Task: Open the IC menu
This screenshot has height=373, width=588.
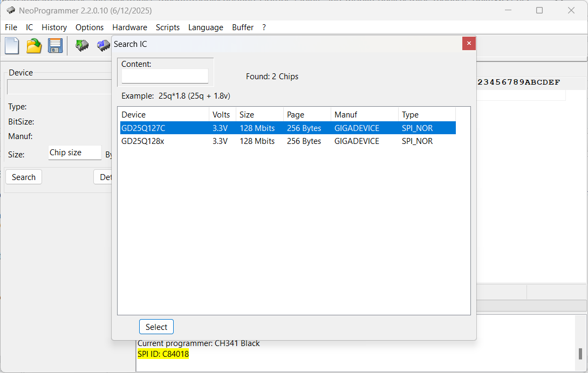Action: click(x=29, y=27)
